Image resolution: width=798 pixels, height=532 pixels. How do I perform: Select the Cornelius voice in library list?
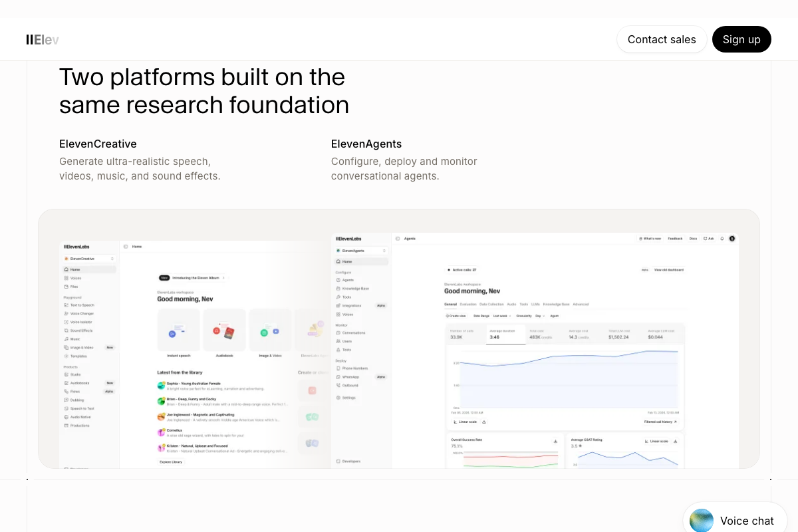[x=201, y=433]
